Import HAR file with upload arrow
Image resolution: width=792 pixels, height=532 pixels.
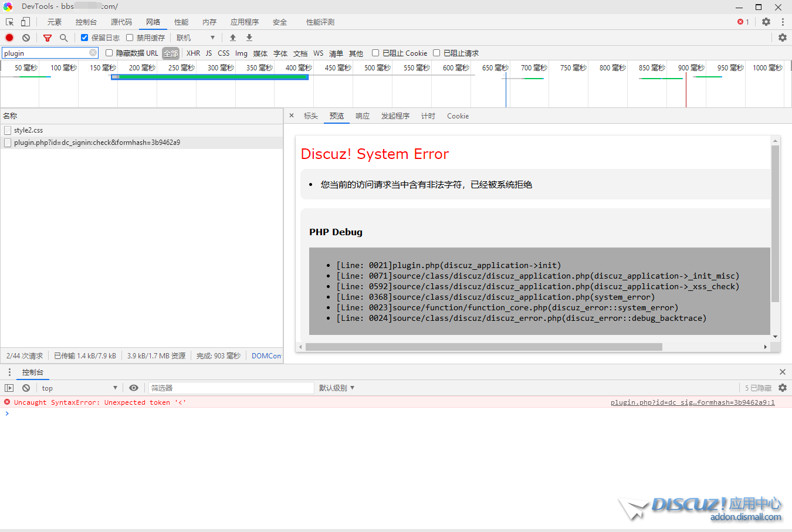coord(233,38)
